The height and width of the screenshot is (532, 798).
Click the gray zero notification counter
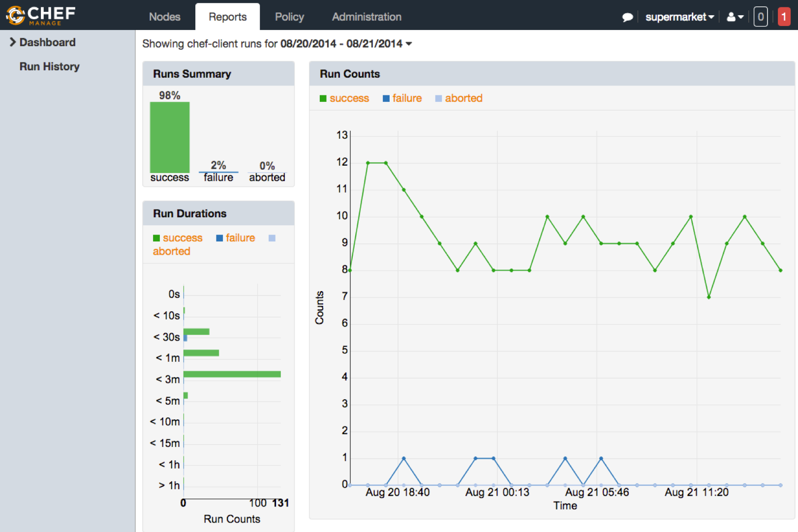pos(760,17)
